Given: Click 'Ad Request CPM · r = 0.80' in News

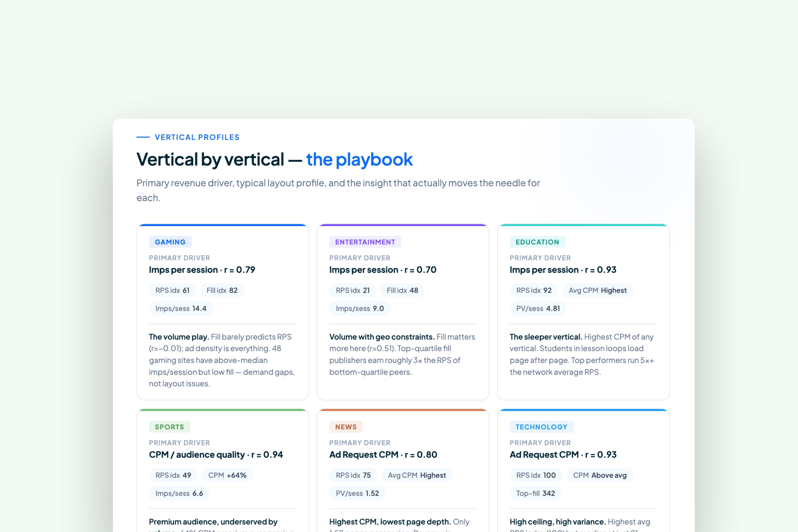Looking at the screenshot, I should (x=383, y=455).
